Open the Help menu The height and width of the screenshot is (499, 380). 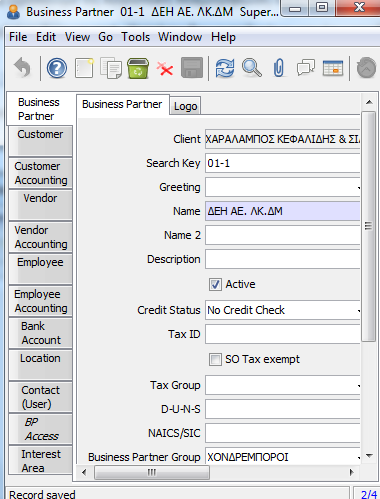pyautogui.click(x=223, y=37)
